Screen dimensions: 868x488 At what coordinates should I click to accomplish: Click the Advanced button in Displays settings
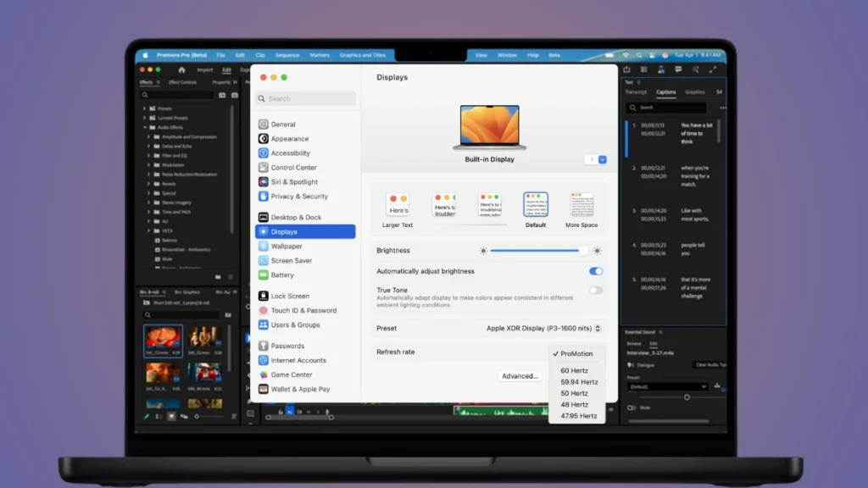(x=519, y=375)
